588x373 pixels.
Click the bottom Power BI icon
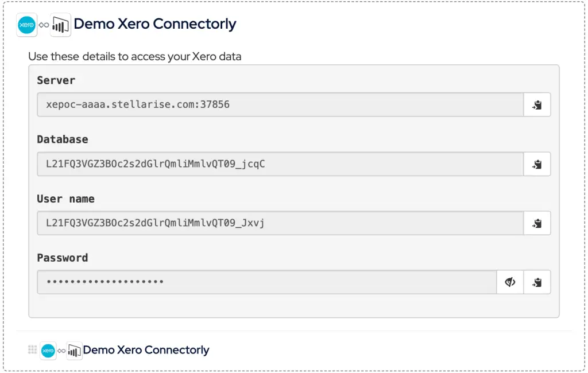(74, 351)
